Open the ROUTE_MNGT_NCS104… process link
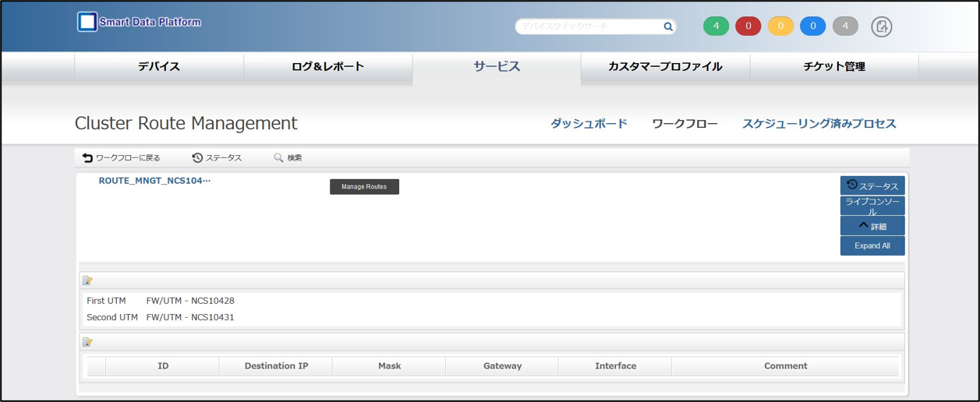The width and height of the screenshot is (980, 402). (154, 181)
